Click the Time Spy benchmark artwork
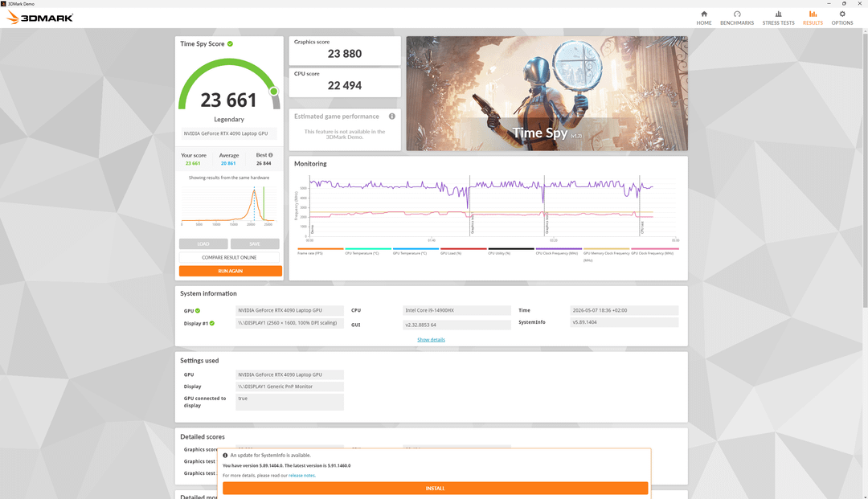This screenshot has height=499, width=868. (x=547, y=93)
